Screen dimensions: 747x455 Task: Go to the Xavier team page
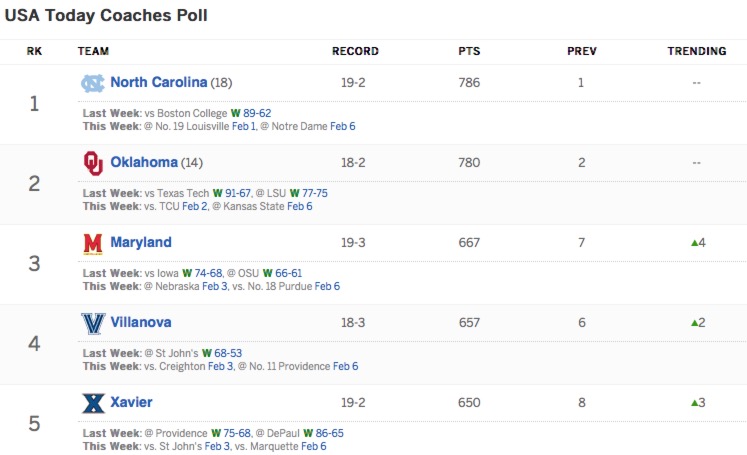[131, 402]
